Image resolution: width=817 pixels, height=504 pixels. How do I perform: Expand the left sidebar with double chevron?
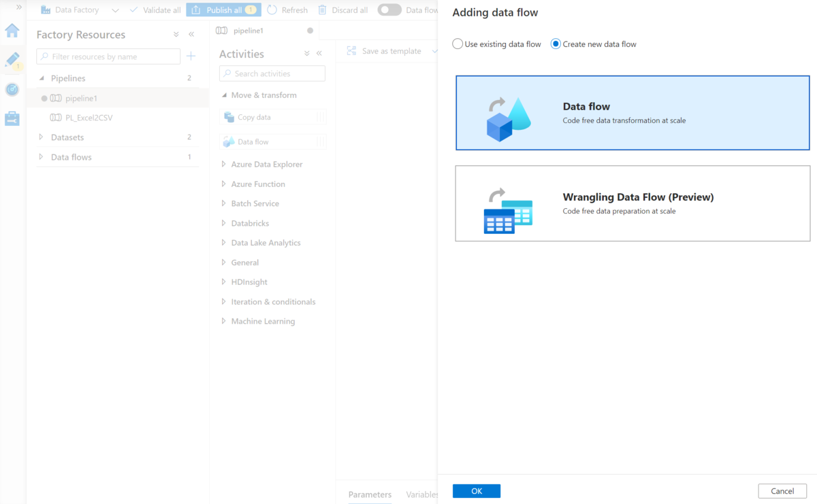pos(19,7)
